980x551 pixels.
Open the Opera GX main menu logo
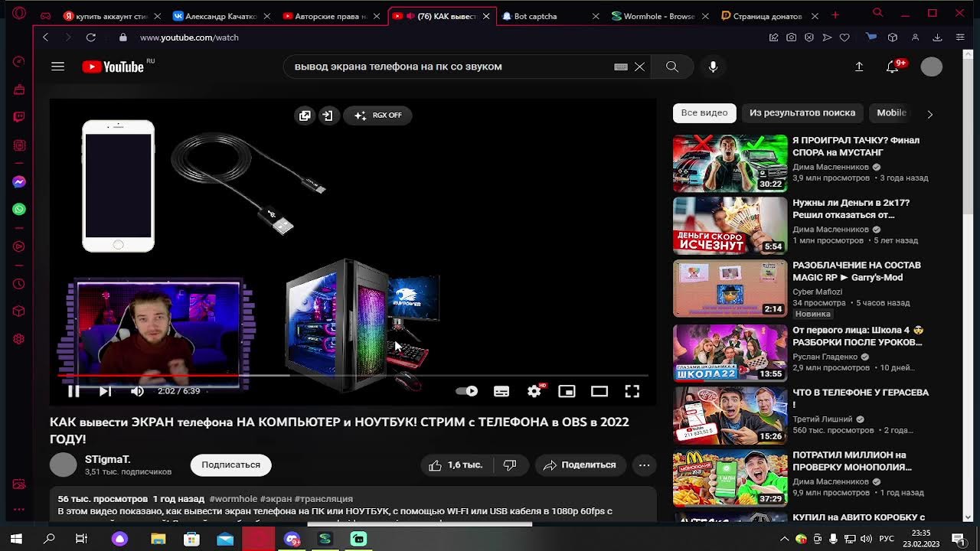[19, 13]
